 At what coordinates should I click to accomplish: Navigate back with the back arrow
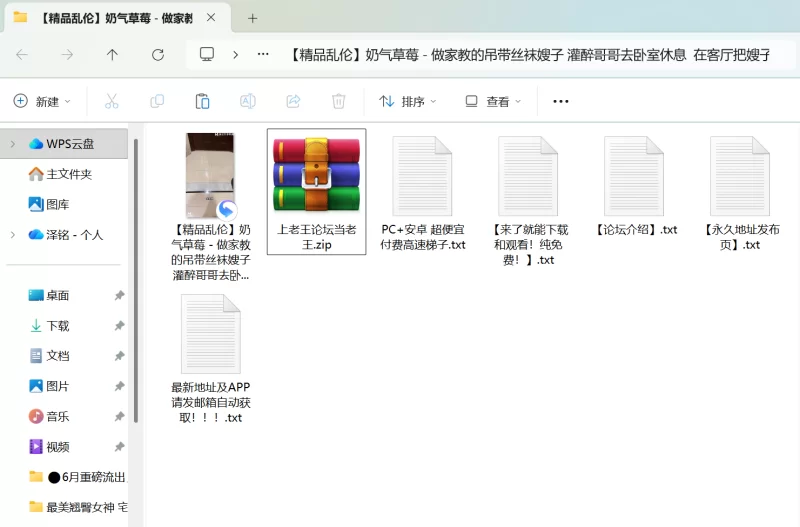22,55
